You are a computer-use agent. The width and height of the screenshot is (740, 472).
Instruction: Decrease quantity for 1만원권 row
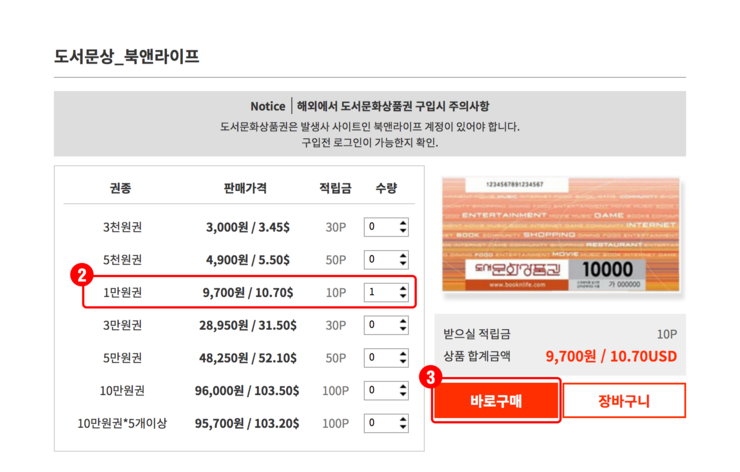(403, 296)
